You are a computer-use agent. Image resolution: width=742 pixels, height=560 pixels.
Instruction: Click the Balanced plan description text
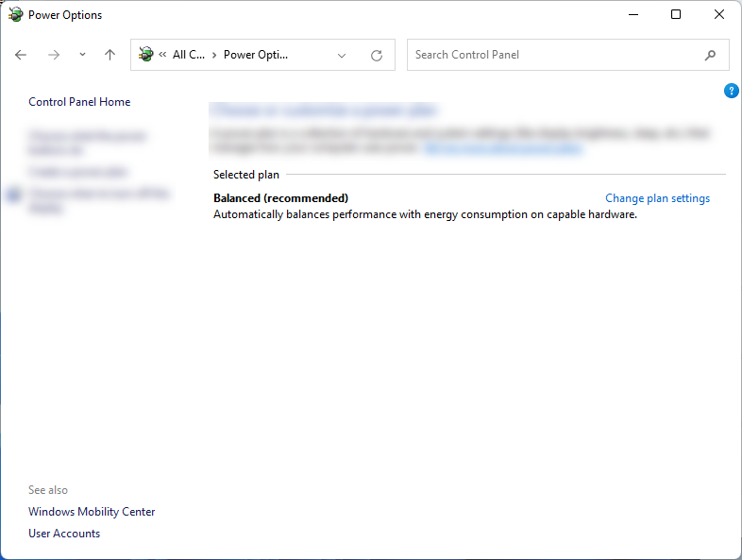(426, 214)
